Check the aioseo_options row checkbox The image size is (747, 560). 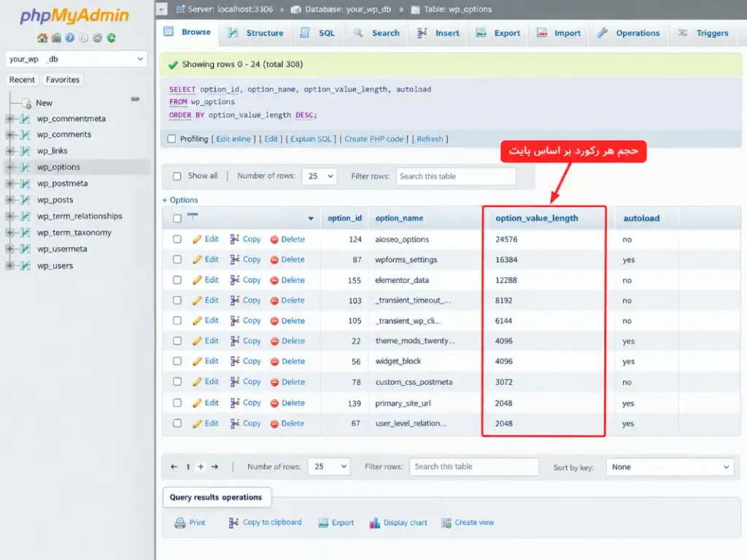coord(177,239)
